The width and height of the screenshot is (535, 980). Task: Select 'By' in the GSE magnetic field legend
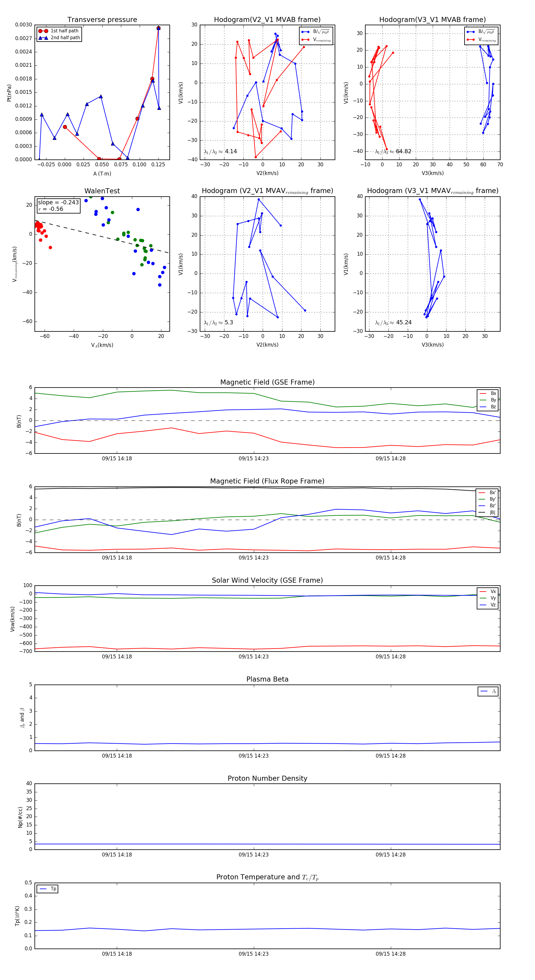(x=488, y=400)
